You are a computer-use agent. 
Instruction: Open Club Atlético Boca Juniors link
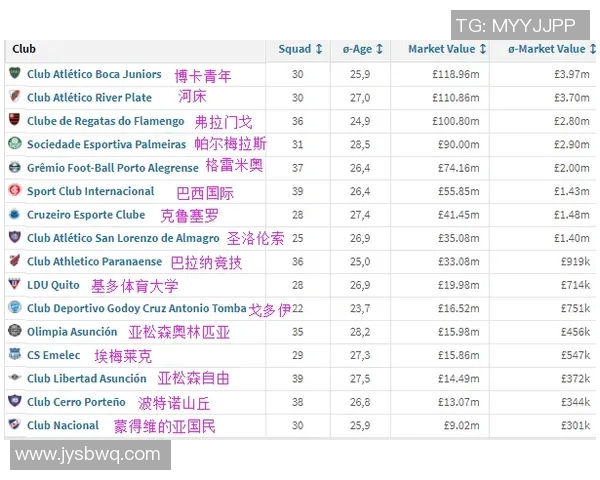[x=94, y=74]
